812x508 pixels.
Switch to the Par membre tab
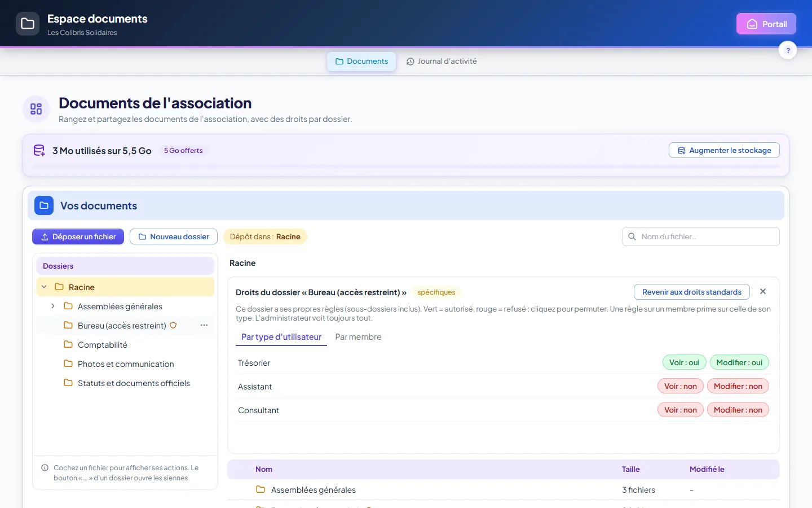coord(358,337)
